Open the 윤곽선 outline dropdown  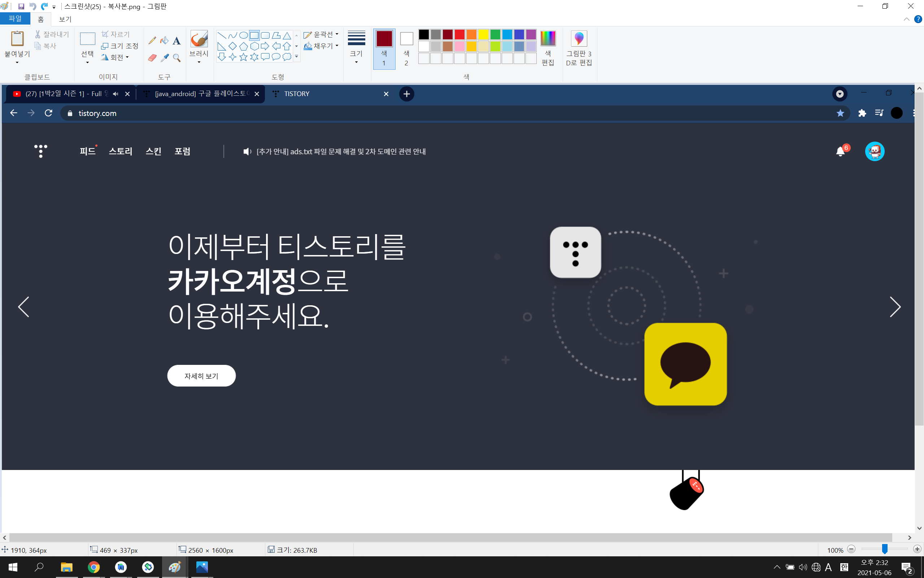(x=321, y=34)
